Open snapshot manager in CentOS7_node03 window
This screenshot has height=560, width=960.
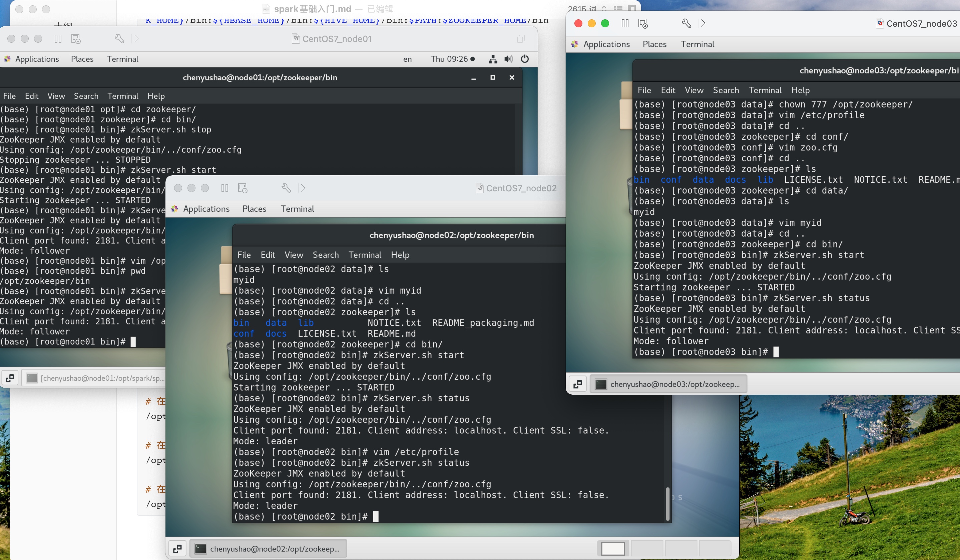643,24
